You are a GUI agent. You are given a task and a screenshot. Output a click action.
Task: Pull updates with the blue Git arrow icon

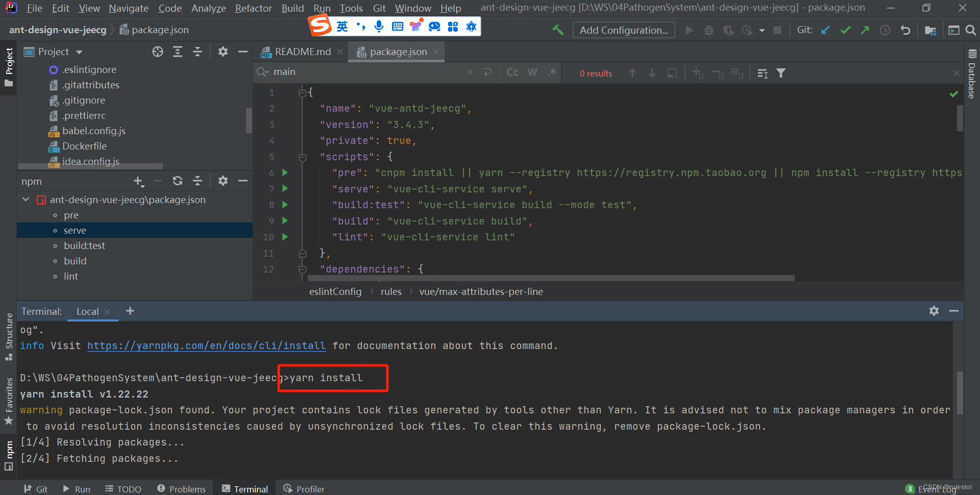(x=825, y=30)
